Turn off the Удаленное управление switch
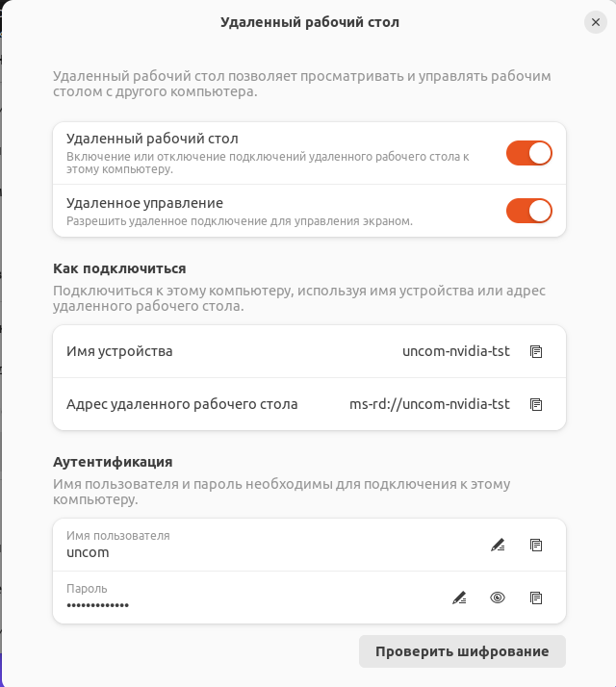Screen dimensions: 616x687 coord(529,211)
